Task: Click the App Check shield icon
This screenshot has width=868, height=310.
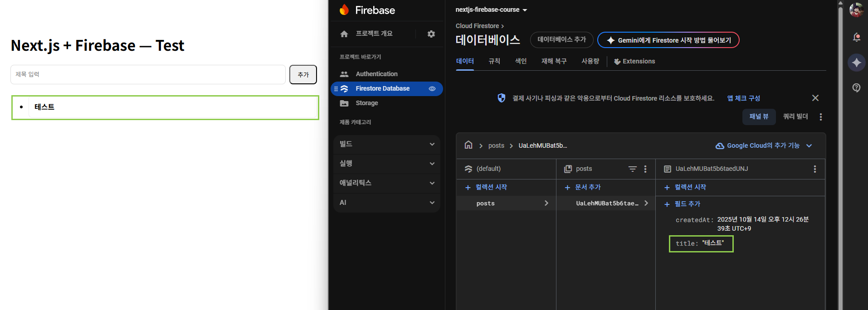Action: 502,98
